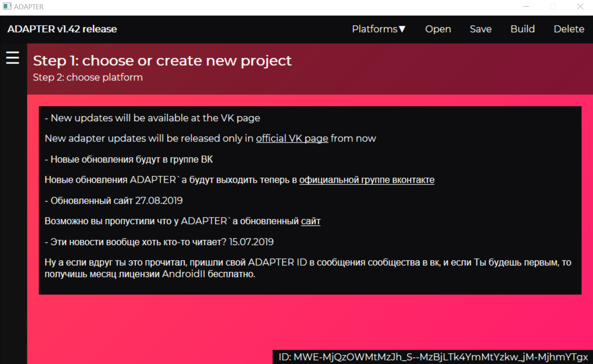Click the ADAPTER v1.42 release title

[x=62, y=29]
